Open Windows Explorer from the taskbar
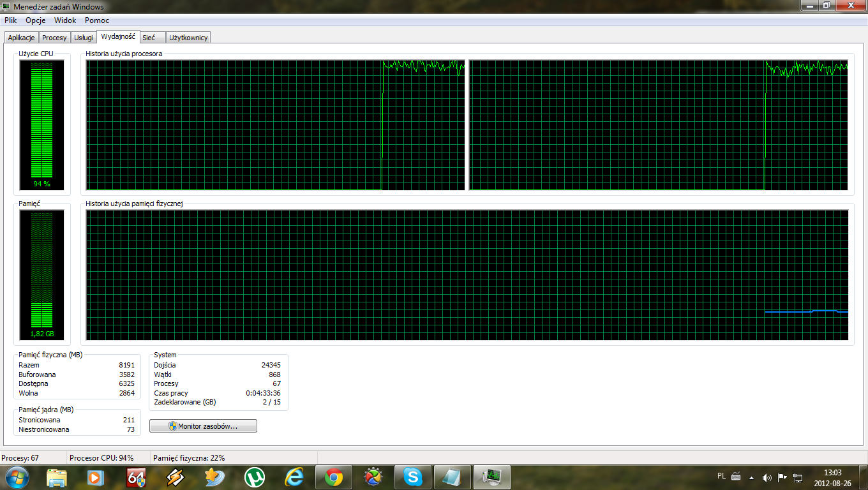This screenshot has width=868, height=490. [57, 477]
